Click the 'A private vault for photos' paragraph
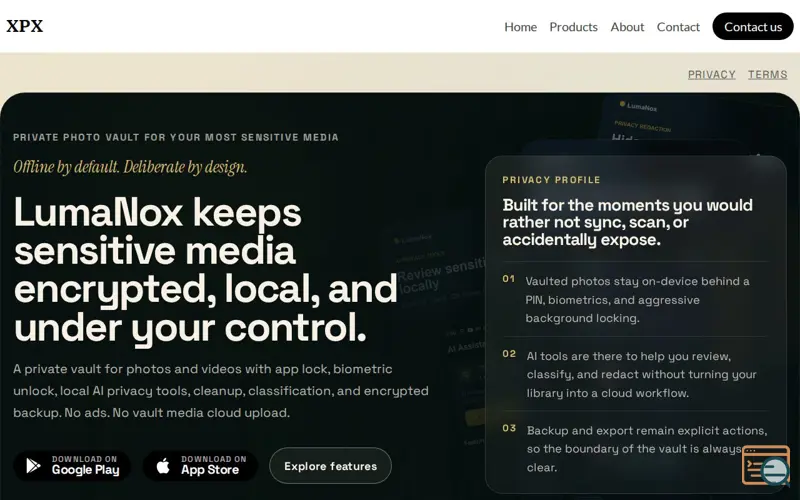800x500 pixels. point(221,391)
